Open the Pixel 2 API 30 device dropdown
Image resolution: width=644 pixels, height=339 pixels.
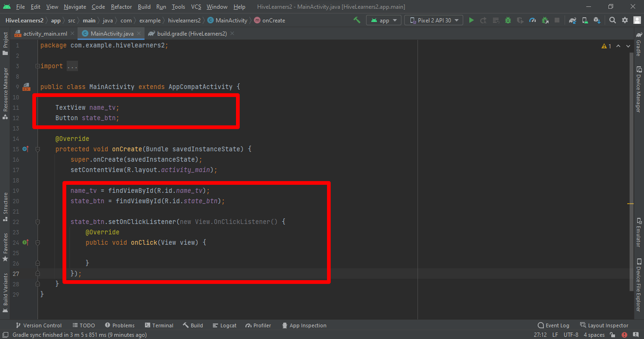[434, 21]
